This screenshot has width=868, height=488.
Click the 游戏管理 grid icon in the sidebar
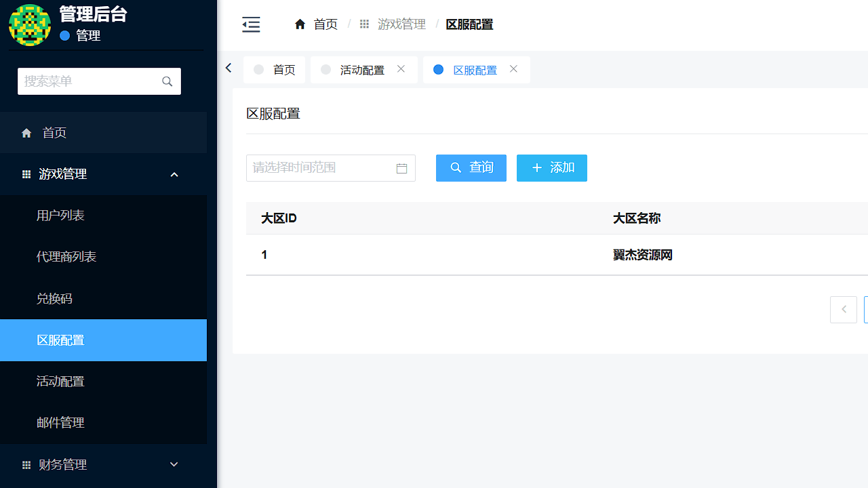click(x=26, y=174)
